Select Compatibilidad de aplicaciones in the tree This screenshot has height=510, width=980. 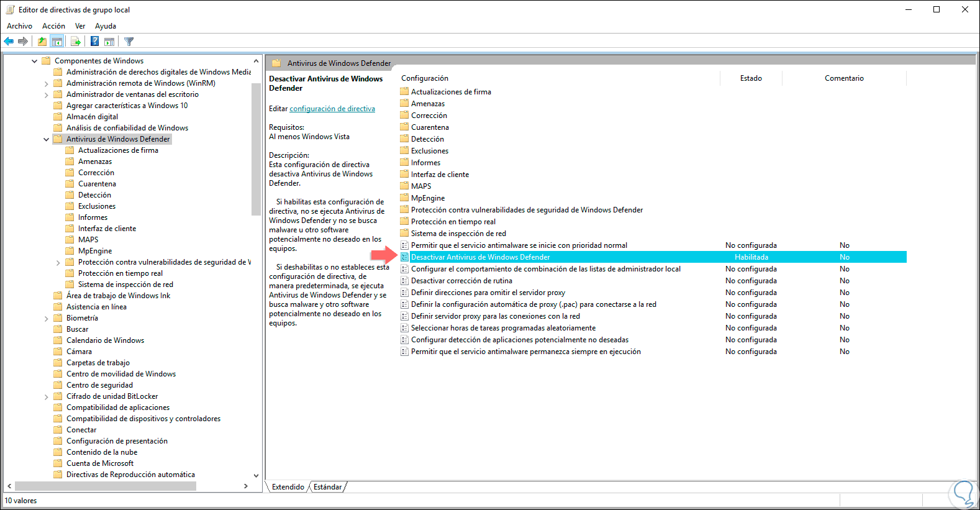118,408
